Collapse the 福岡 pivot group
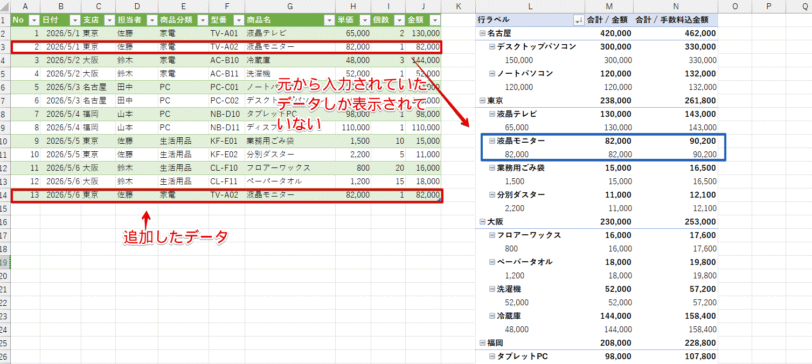Viewport: 812px width, 364px height. coord(483,343)
